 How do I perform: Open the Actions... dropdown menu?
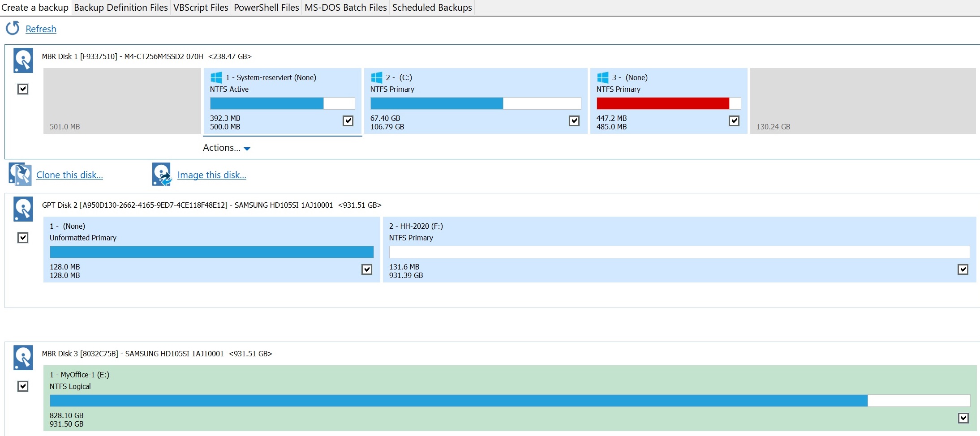(227, 148)
